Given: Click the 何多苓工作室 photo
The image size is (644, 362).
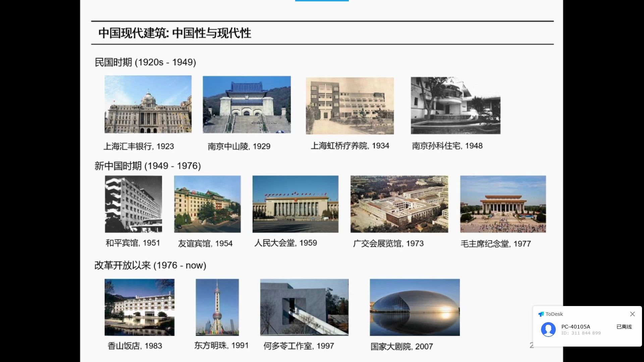Looking at the screenshot, I should tap(304, 307).
